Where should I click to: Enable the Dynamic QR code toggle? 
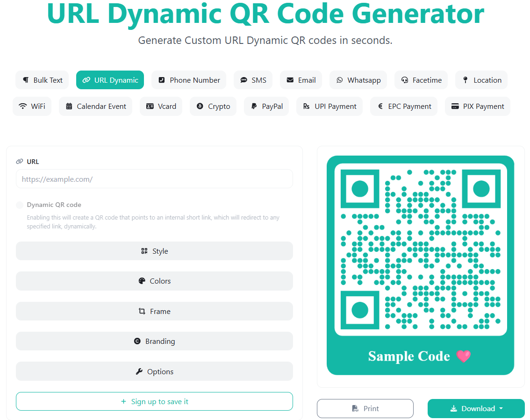(x=20, y=205)
